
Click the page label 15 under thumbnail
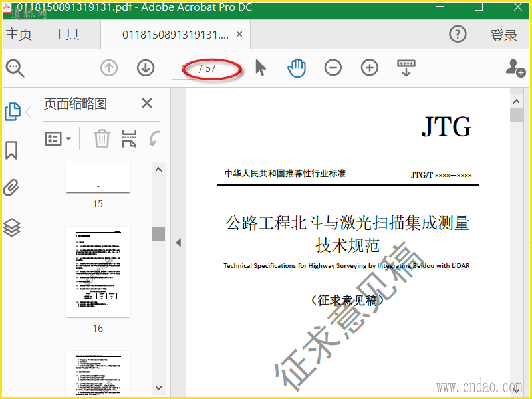[98, 203]
